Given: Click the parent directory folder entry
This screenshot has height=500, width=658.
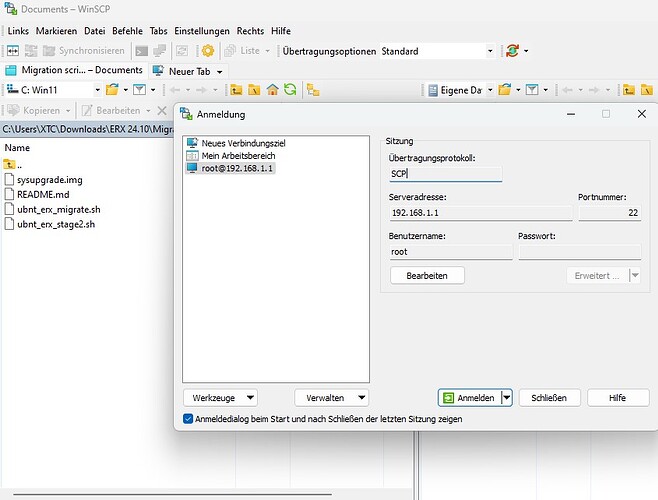Looking at the screenshot, I should 20,163.
